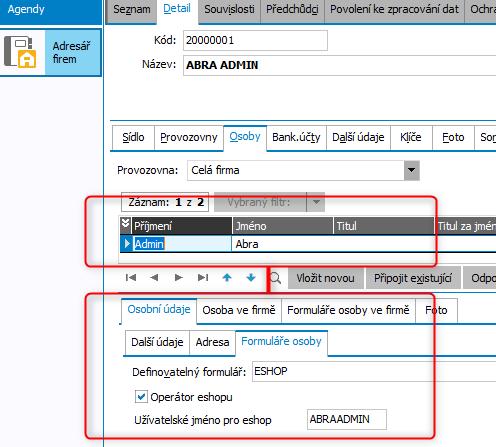
Task: Click the Uživatelské jméno pro eshop field
Action: 347,419
